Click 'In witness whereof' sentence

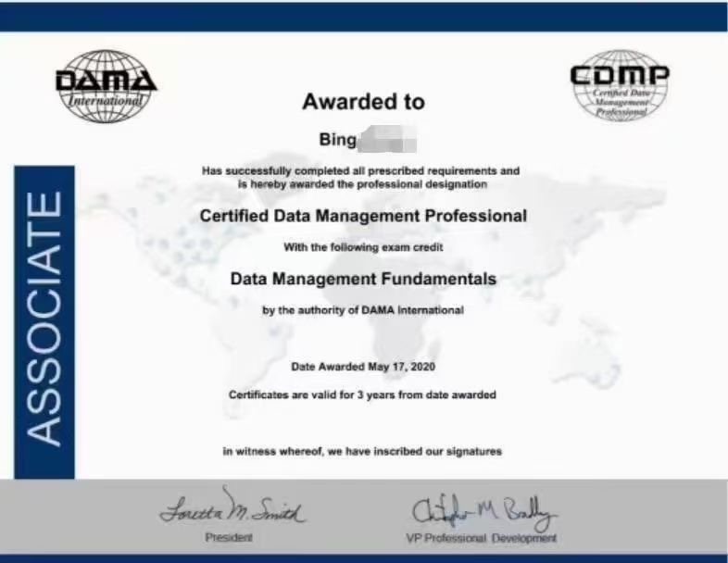tap(362, 451)
